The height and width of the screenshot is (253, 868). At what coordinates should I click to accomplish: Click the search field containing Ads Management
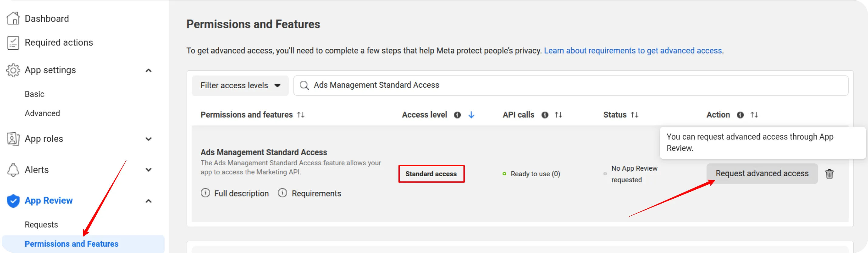coord(571,86)
